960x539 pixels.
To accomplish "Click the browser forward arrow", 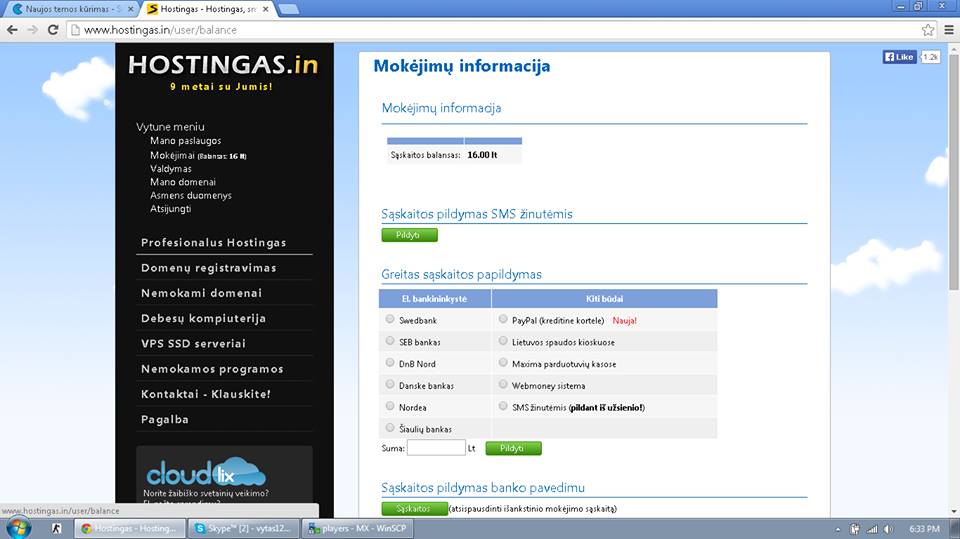I will 32,29.
